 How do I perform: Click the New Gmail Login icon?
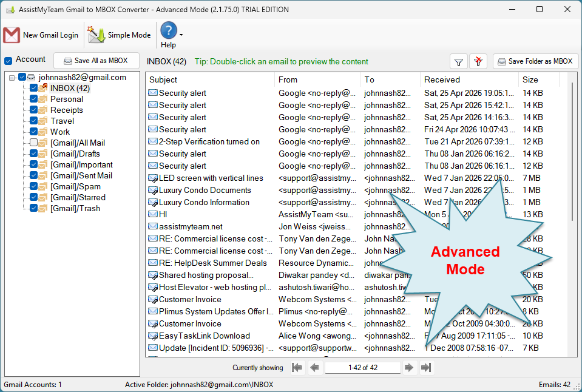(12, 35)
